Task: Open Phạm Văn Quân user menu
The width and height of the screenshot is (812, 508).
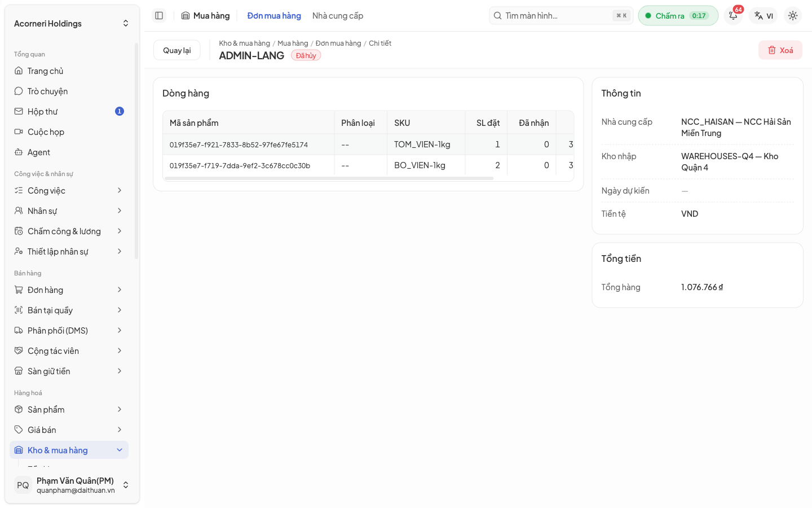Action: (x=72, y=485)
